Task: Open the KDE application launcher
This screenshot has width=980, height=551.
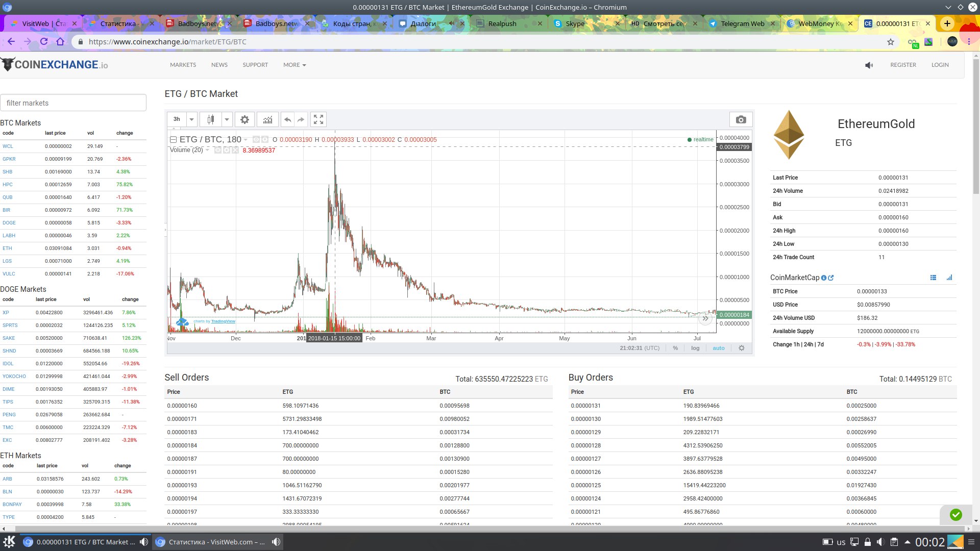Action: [x=9, y=542]
